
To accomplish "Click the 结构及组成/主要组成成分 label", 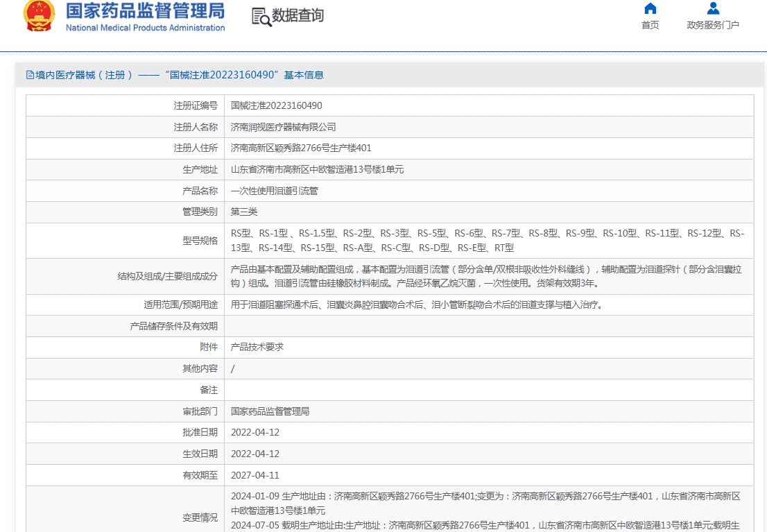I will point(168,276).
